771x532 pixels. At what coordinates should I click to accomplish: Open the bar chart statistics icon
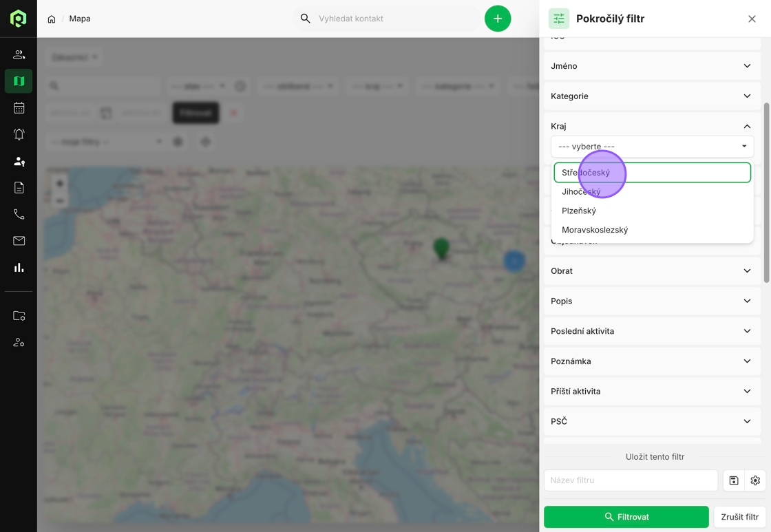[x=19, y=268]
